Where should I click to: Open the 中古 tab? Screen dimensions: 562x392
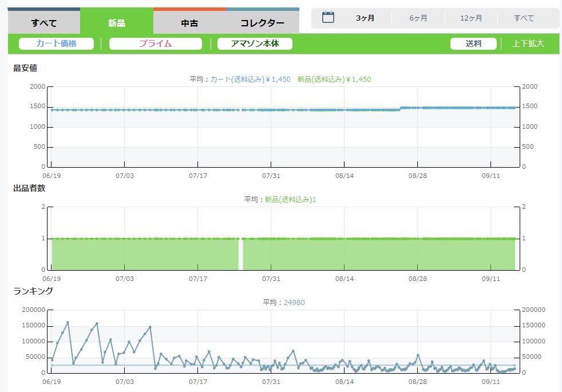pos(189,22)
